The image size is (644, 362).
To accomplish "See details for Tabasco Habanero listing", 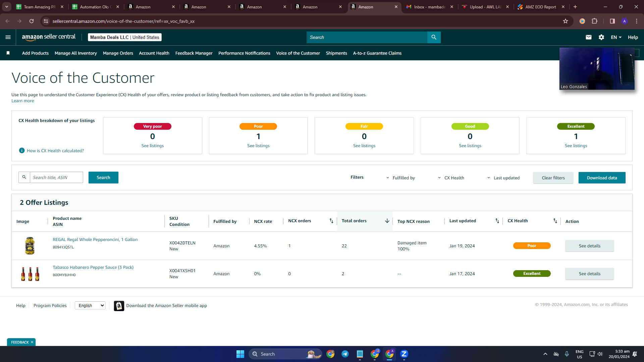I will (x=589, y=274).
